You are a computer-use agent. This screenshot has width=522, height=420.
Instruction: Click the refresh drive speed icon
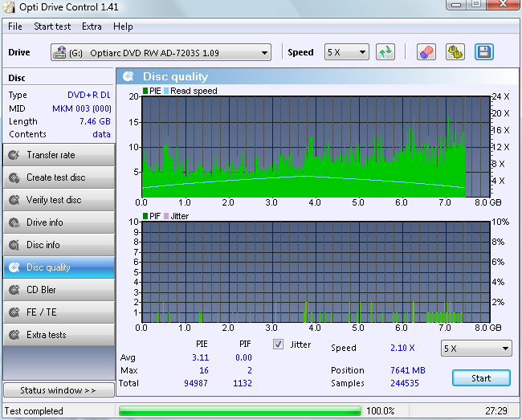(x=385, y=52)
